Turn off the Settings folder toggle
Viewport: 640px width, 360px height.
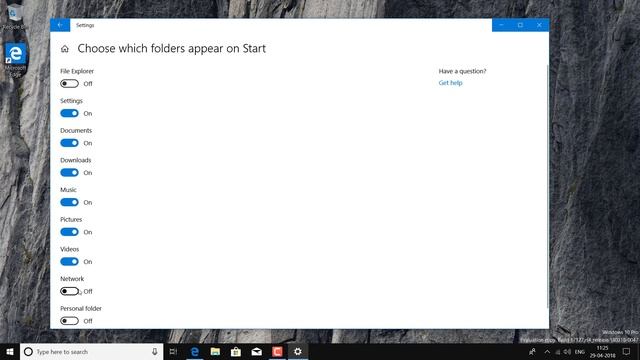point(69,113)
